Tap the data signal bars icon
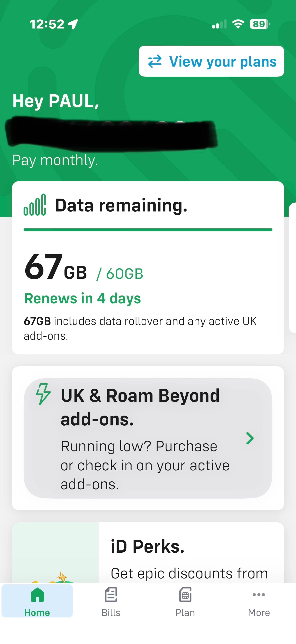Viewport: 296px width, 644px height. tap(35, 205)
